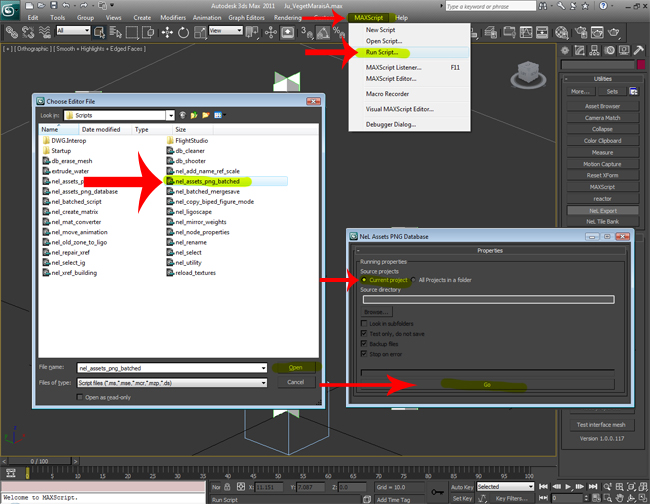Select All Projects in a folder radio button

pos(413,280)
